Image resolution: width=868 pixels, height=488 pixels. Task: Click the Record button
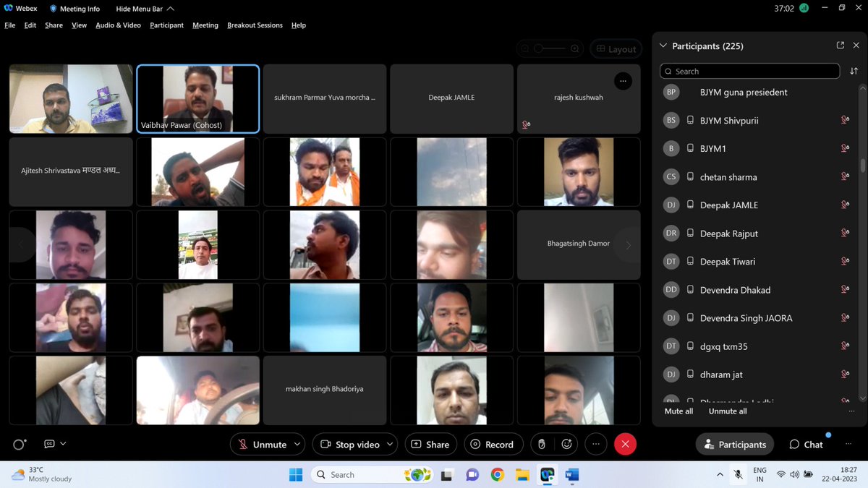[x=492, y=445]
